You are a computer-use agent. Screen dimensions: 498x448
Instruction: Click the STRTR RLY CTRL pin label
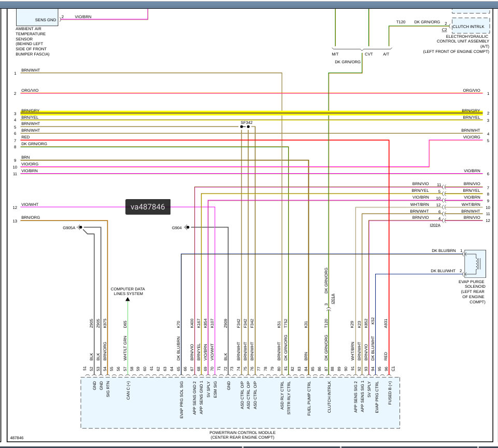pyautogui.click(x=289, y=398)
